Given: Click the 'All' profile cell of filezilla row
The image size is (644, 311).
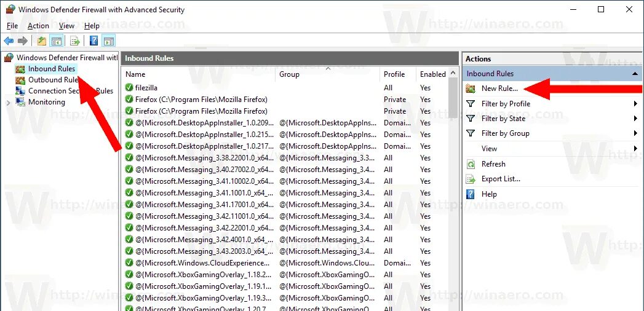Looking at the screenshot, I should (x=388, y=88).
